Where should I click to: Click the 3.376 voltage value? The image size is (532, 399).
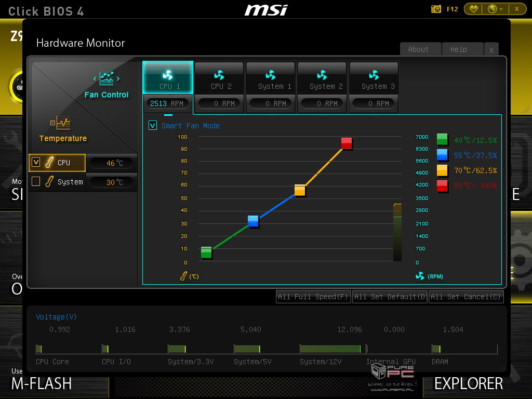click(x=179, y=329)
